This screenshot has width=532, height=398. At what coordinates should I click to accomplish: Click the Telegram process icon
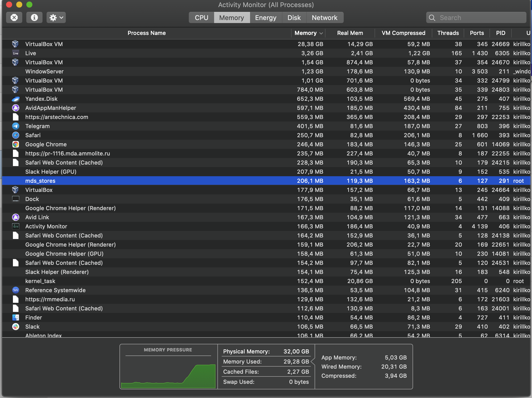(x=15, y=126)
